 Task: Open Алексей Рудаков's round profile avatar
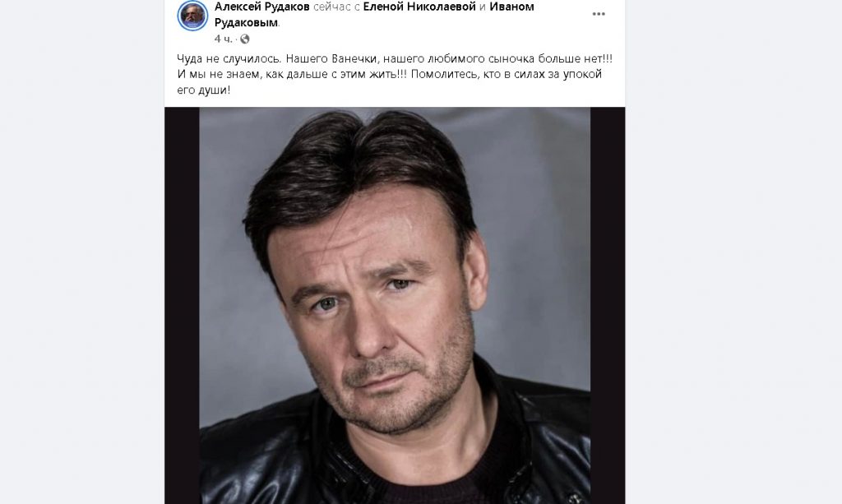coord(192,16)
